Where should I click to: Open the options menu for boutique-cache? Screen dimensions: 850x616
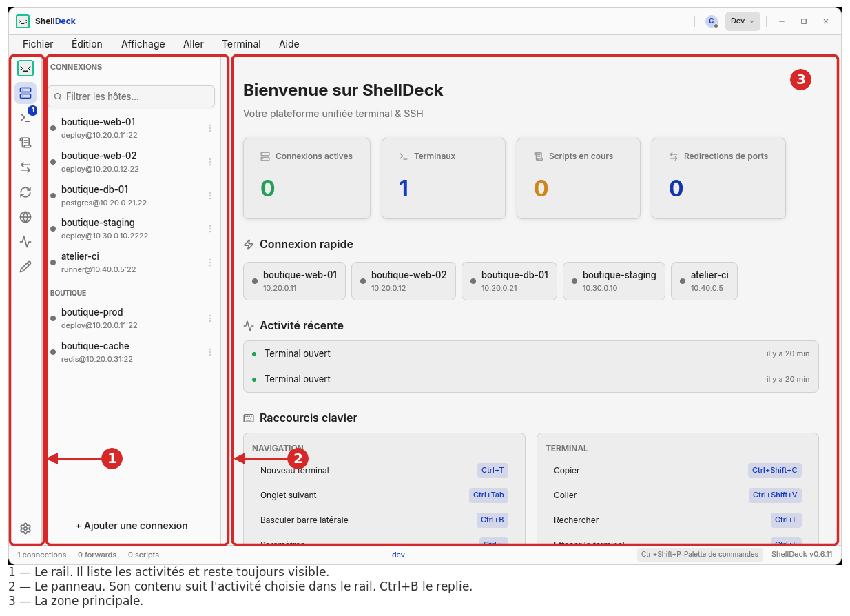pyautogui.click(x=210, y=352)
